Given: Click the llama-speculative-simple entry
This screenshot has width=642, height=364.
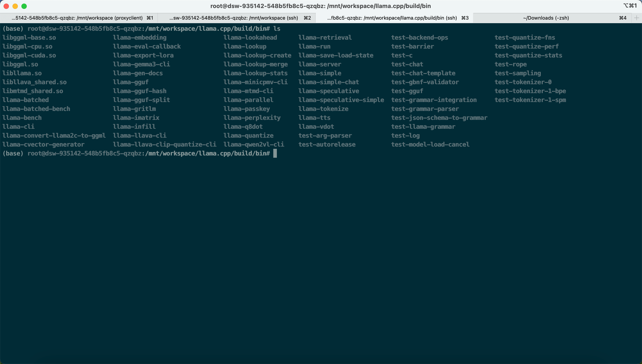Looking at the screenshot, I should point(341,100).
